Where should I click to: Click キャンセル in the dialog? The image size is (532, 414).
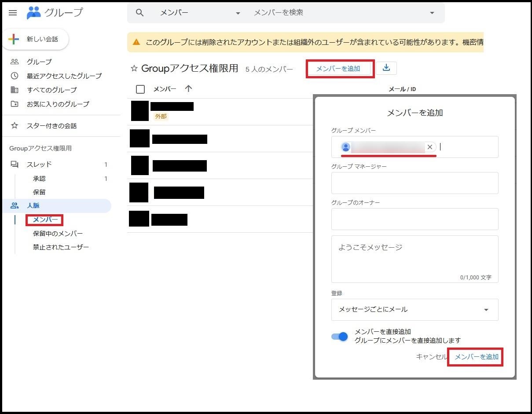pos(431,357)
